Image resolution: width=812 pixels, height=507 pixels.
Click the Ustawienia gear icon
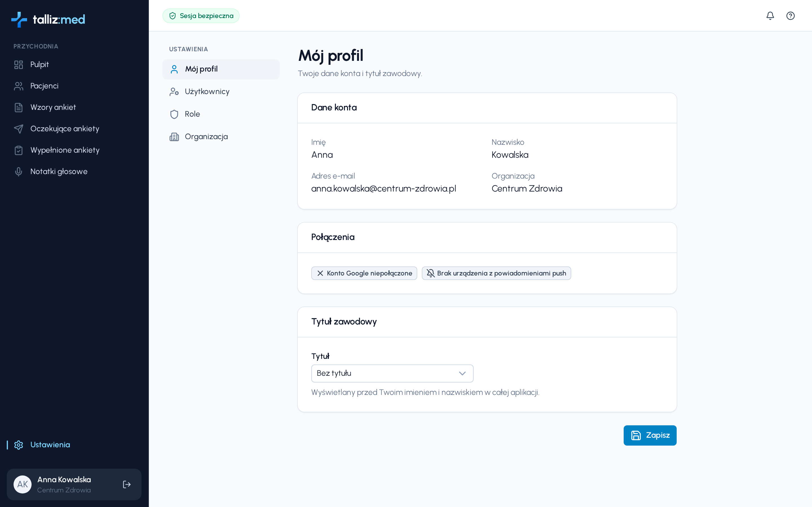tap(18, 445)
